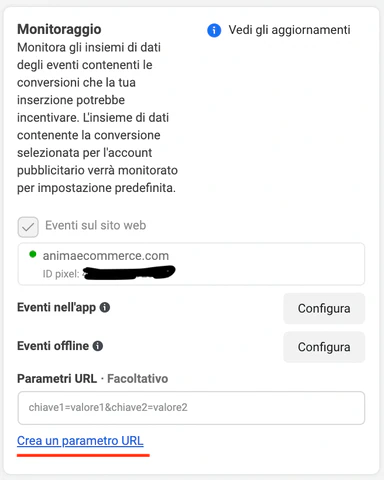Focus the chiave1=valore1 URL parameters field
Viewport: 384px width, 480px height.
pyautogui.click(x=191, y=408)
